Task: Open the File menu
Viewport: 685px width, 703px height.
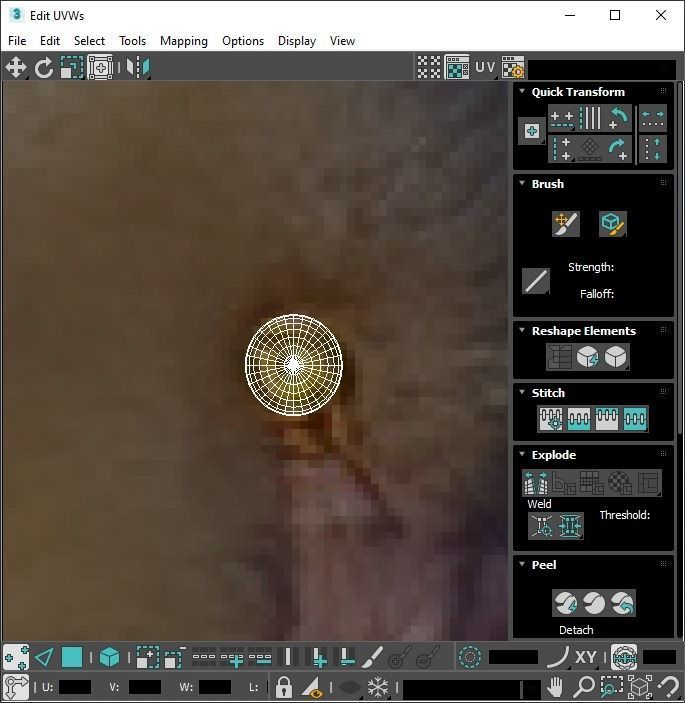Action: (17, 41)
